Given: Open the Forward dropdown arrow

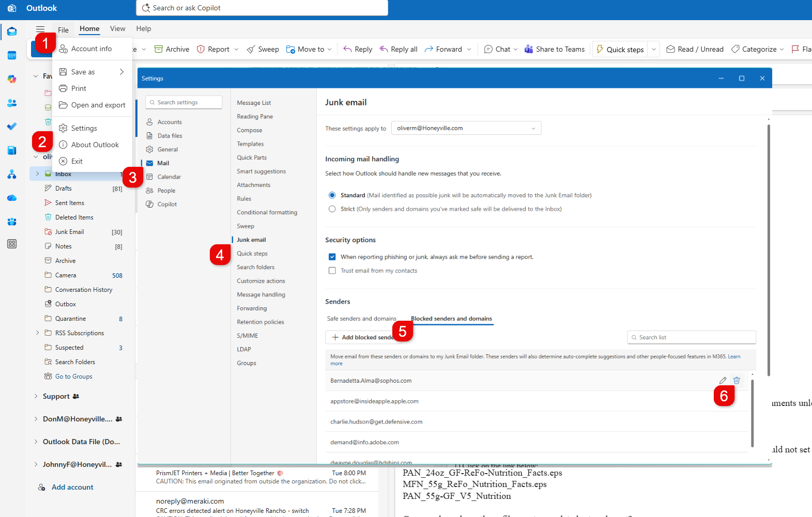Looking at the screenshot, I should click(469, 50).
